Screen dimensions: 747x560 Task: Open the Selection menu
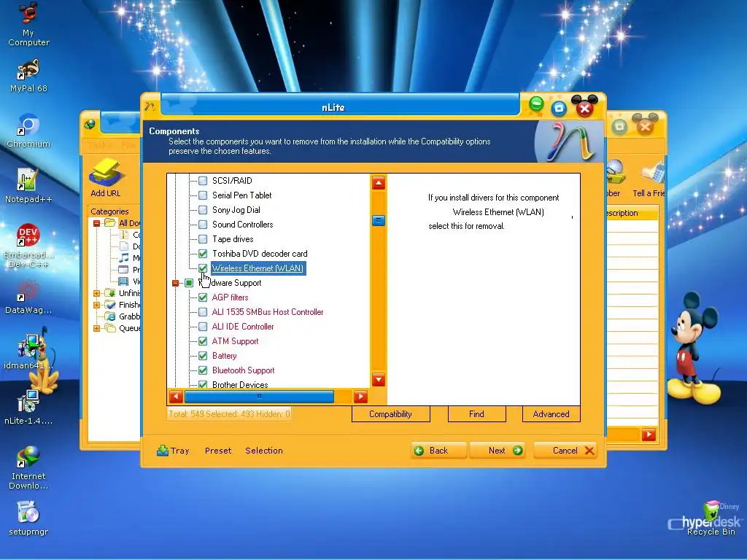tap(264, 451)
